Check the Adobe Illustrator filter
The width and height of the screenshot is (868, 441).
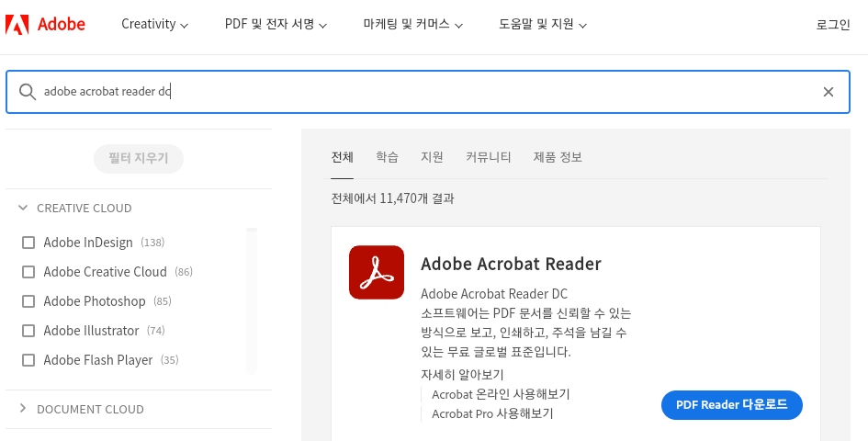[x=28, y=331]
